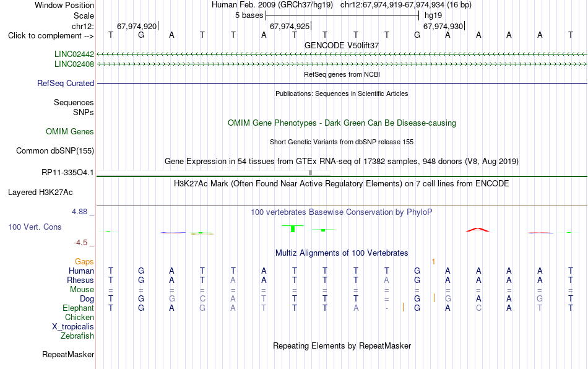Click the OMIM Genes track label
This screenshot has height=369, width=588.
pyautogui.click(x=70, y=132)
